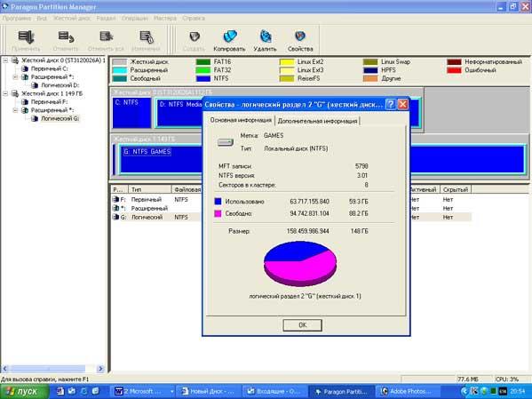
Task: Collapse Расширенный node under Жесткий диск 1
Action: [15, 110]
